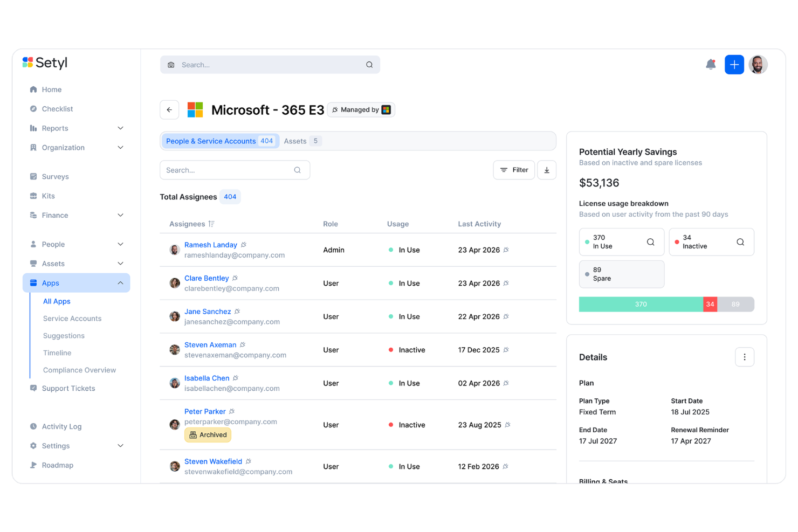Viewport: 798px width, 532px height.
Task: Click the Surveys sidebar icon
Action: [x=33, y=176]
